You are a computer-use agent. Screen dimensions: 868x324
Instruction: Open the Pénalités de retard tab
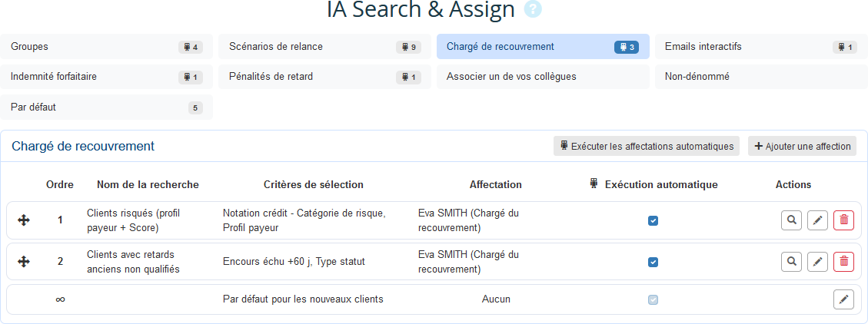click(324, 77)
